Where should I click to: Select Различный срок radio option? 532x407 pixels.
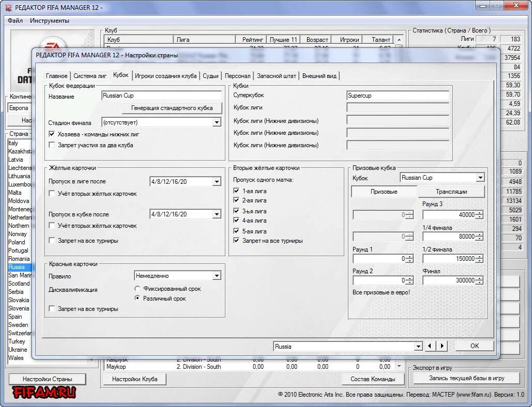click(x=137, y=298)
